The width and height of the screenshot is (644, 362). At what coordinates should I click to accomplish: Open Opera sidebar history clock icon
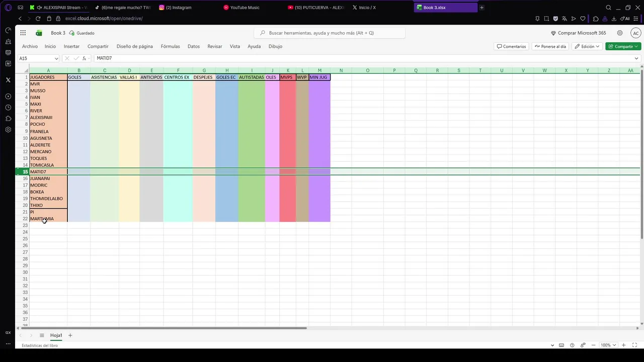click(8, 108)
